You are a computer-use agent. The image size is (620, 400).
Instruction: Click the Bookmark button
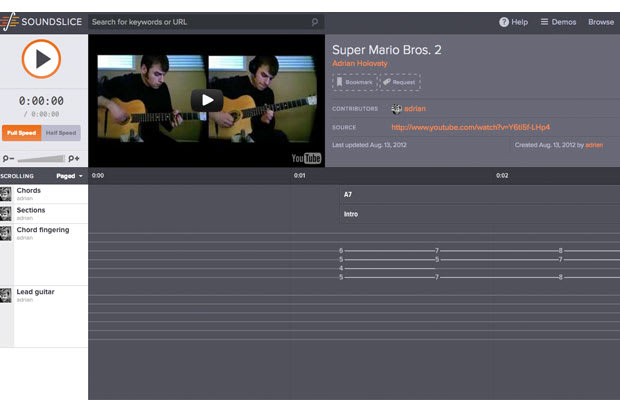coord(355,82)
